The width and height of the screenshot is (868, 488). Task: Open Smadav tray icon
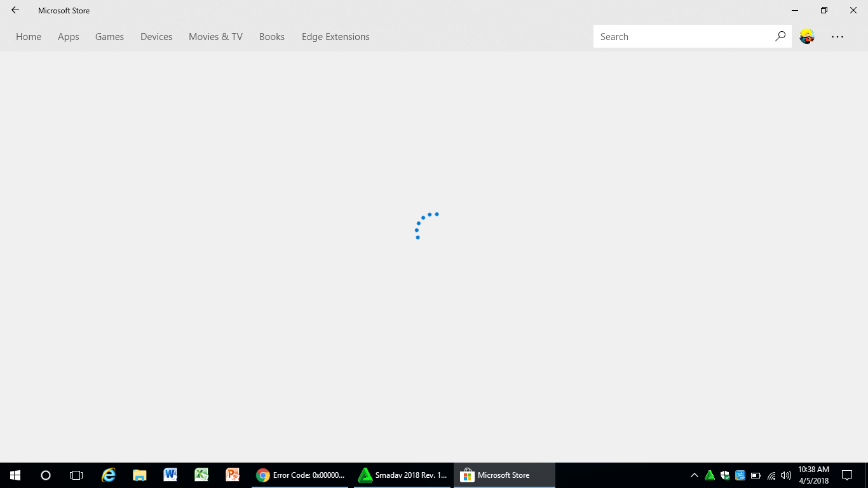pos(710,475)
